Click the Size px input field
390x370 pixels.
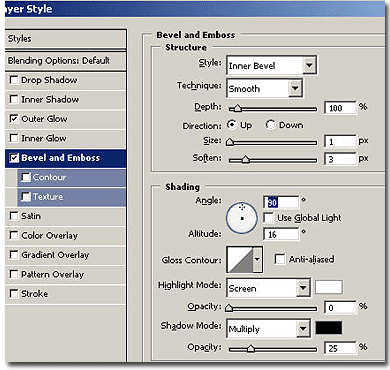(x=340, y=142)
